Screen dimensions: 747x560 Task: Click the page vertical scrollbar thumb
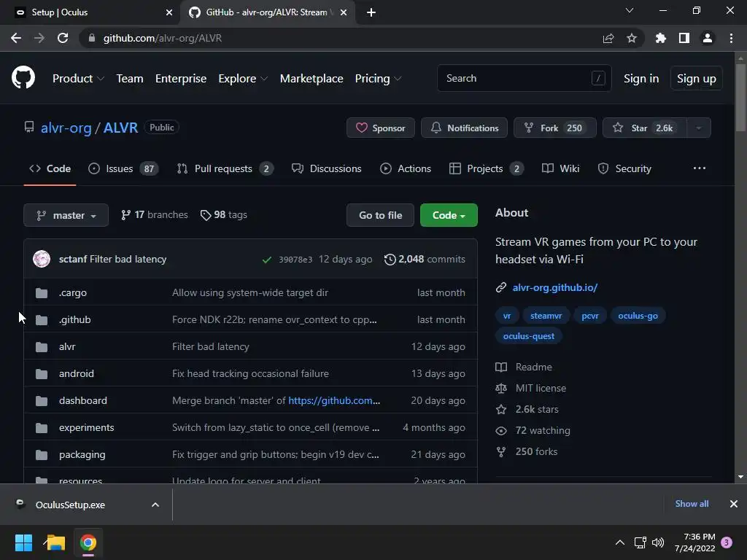tap(740, 98)
